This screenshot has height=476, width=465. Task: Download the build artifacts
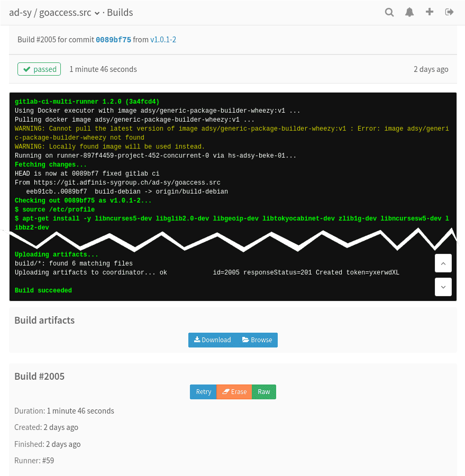(212, 340)
